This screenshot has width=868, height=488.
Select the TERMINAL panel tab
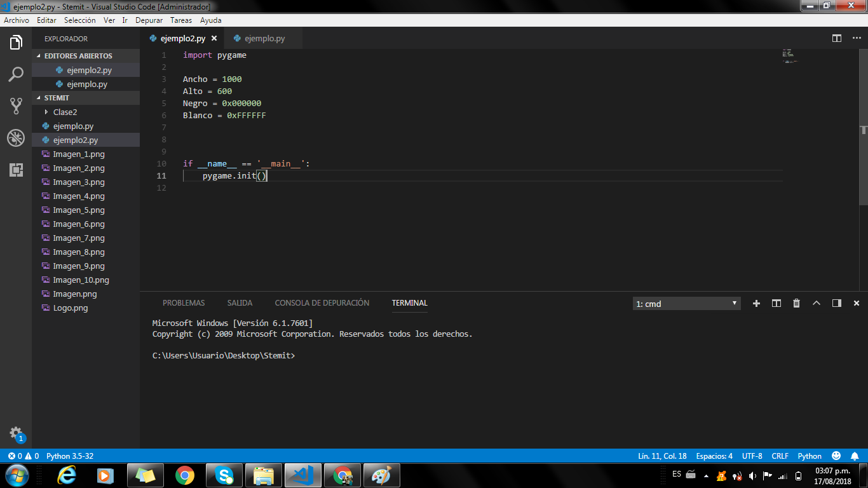(410, 303)
